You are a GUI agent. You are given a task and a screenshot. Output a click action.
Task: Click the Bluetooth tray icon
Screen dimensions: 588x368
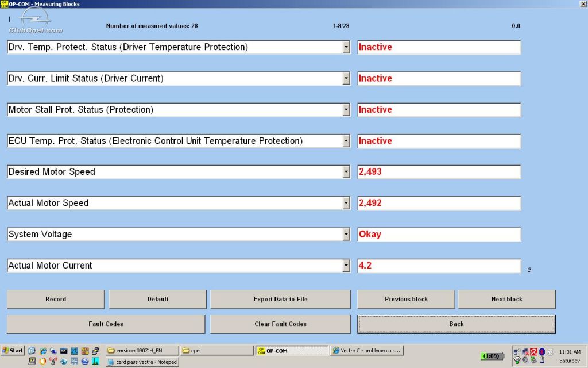(x=542, y=352)
